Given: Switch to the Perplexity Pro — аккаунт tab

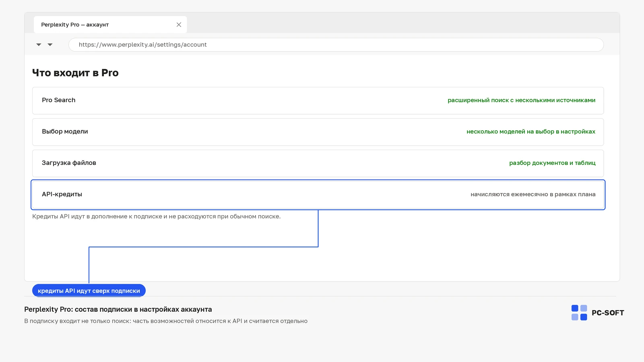Looking at the screenshot, I should [110, 25].
